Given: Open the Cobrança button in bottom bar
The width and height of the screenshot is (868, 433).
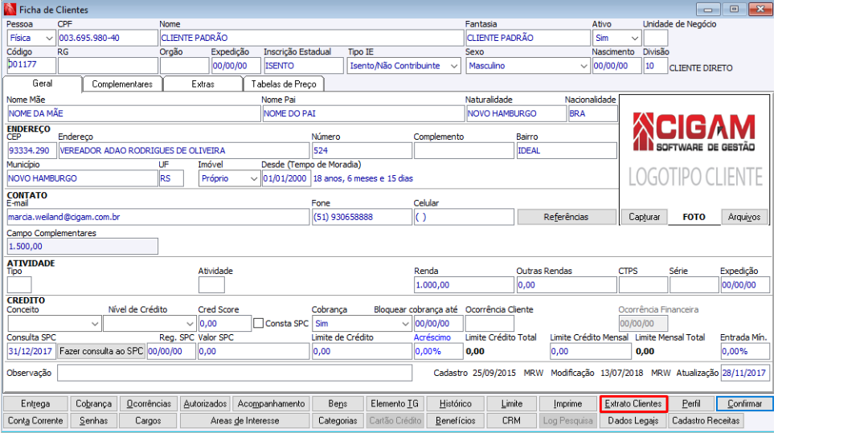Looking at the screenshot, I should point(93,404).
